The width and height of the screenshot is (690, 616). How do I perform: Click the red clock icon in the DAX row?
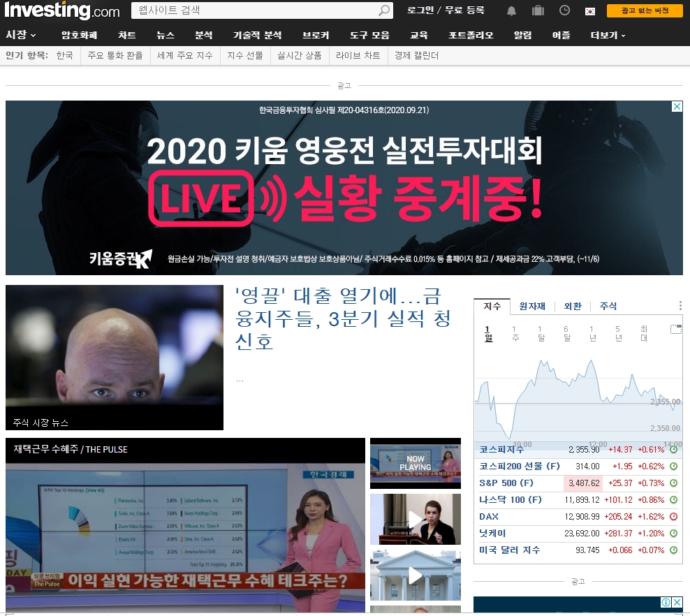coord(673,517)
